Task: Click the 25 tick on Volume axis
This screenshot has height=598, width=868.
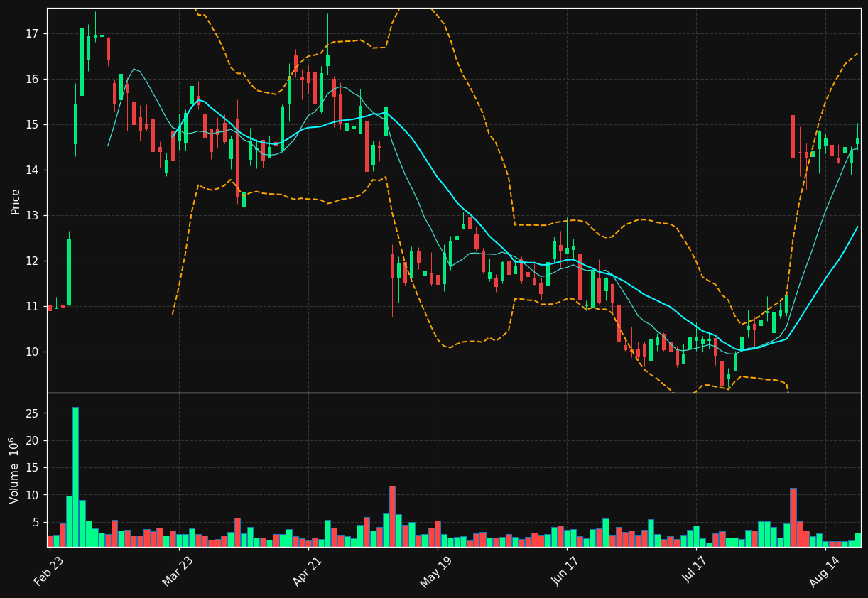Action: [34, 414]
